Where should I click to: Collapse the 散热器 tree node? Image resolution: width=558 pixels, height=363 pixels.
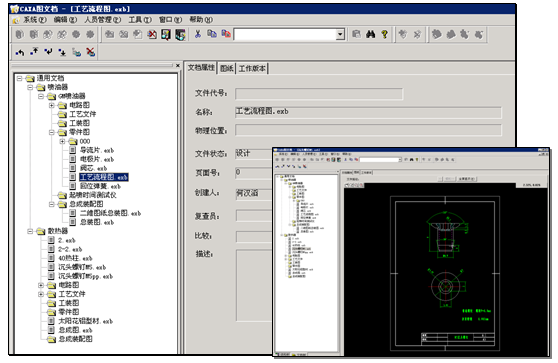coord(30,231)
